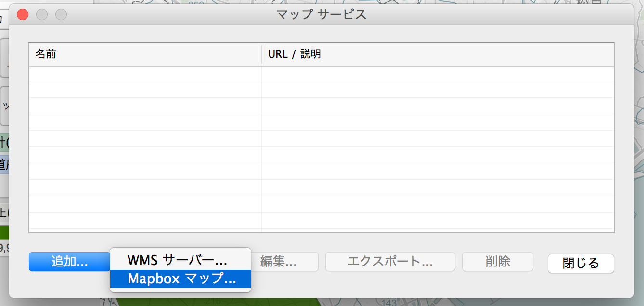Click the マップ サービス title bar text
Image resolution: width=644 pixels, height=306 pixels.
322,15
